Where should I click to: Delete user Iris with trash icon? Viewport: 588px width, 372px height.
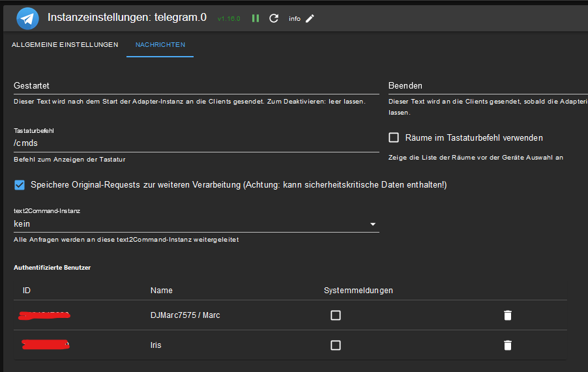[508, 345]
